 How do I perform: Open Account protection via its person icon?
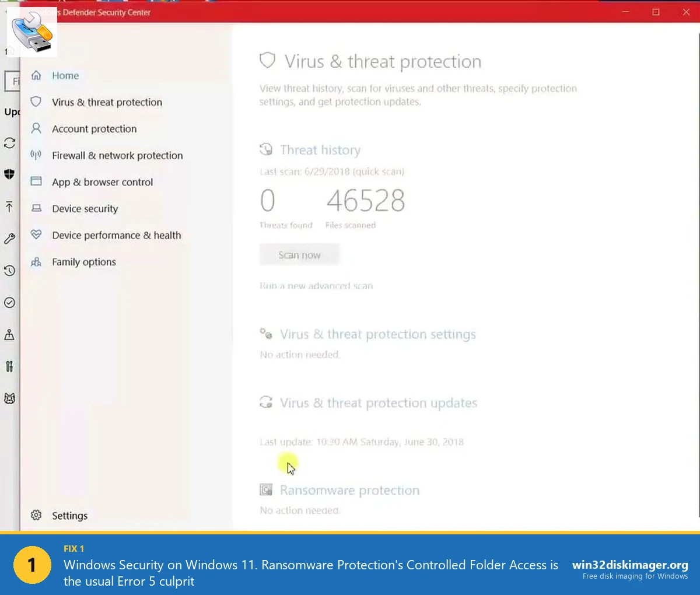36,128
